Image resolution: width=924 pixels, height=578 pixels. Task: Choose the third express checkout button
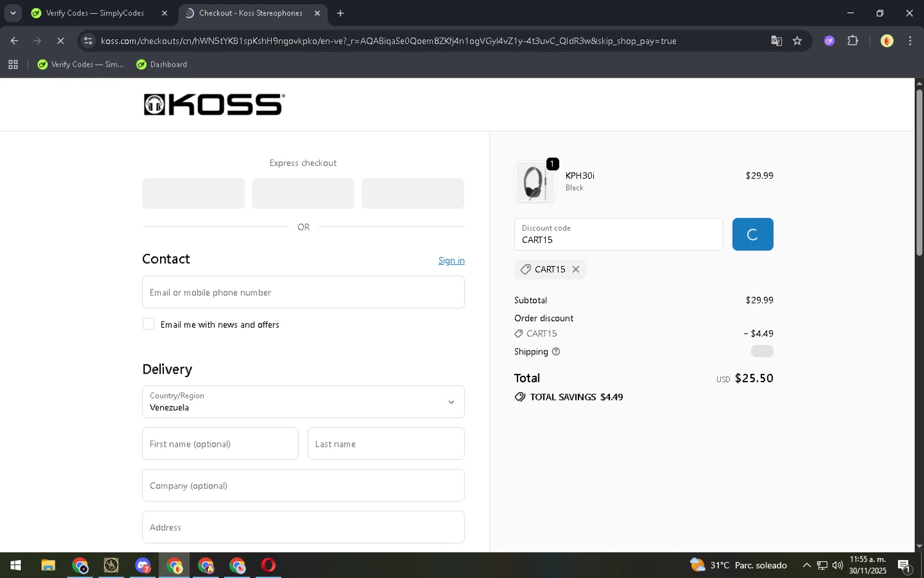click(x=413, y=193)
